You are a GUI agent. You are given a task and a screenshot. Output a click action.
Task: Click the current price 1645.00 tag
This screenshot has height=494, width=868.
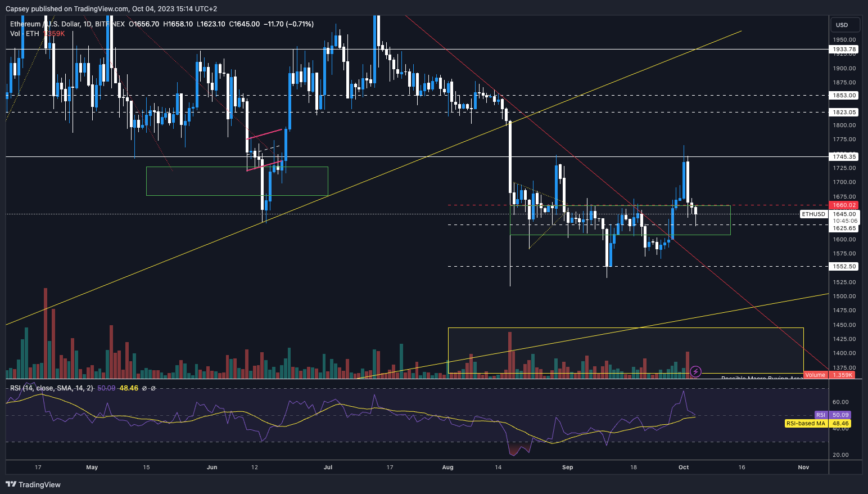pyautogui.click(x=844, y=214)
